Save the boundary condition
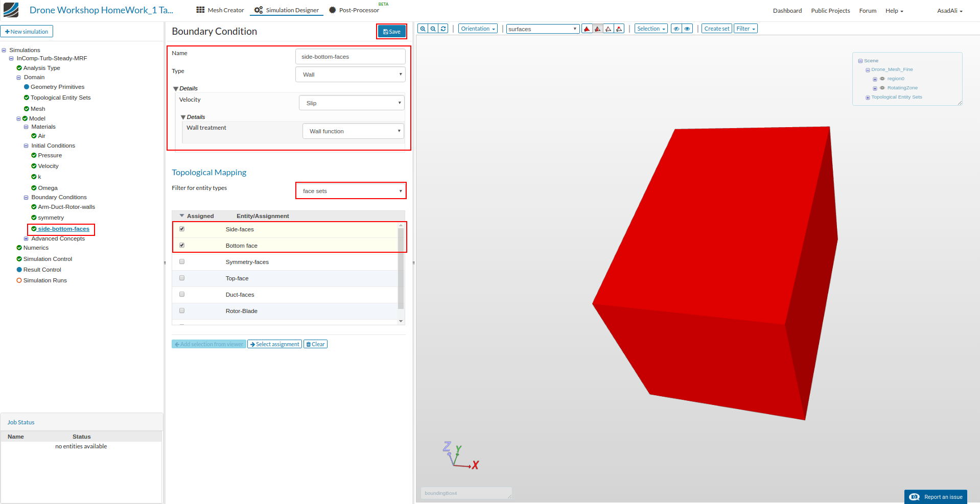The image size is (980, 504). coord(391,32)
